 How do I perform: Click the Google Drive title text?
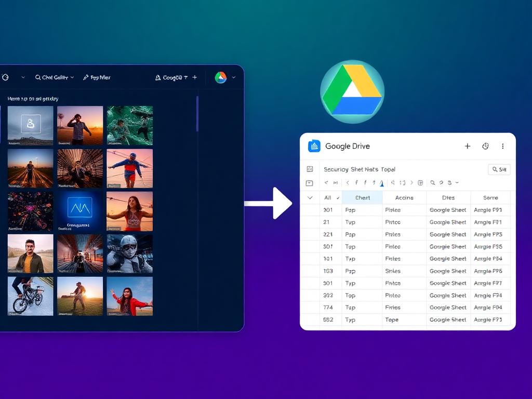(x=348, y=146)
